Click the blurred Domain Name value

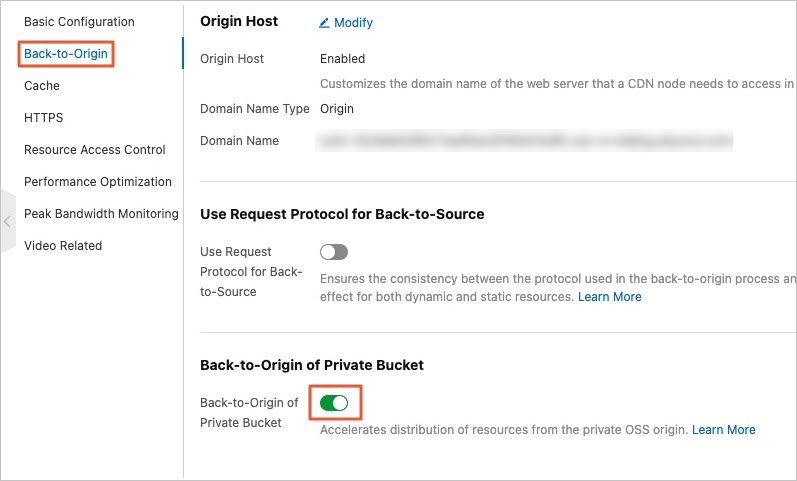coord(526,141)
